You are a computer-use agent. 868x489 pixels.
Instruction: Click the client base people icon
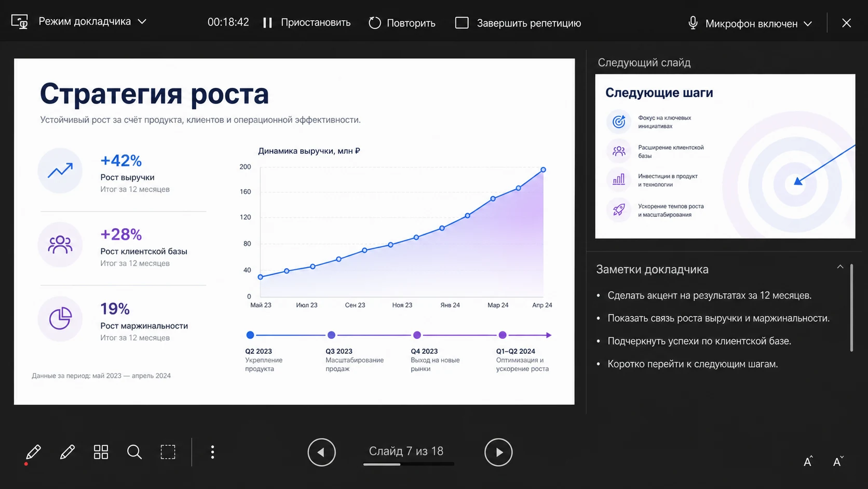(60, 244)
